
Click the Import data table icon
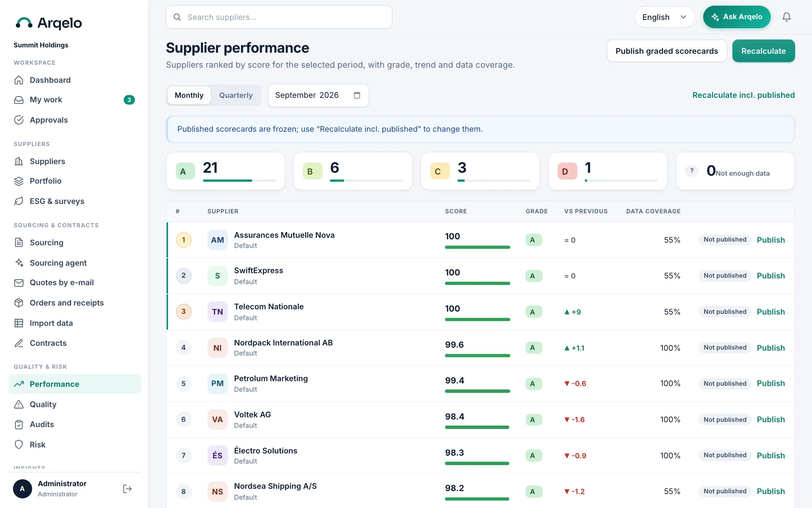click(19, 323)
